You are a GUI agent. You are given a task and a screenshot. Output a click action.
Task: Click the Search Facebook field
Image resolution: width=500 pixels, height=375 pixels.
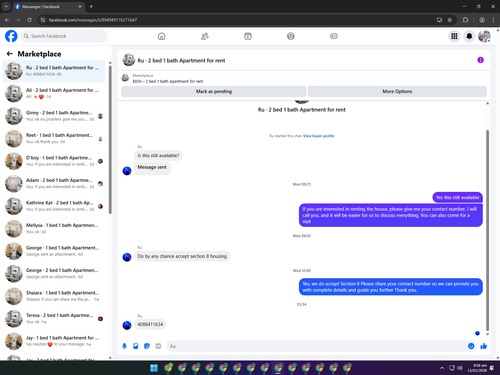[x=64, y=36]
